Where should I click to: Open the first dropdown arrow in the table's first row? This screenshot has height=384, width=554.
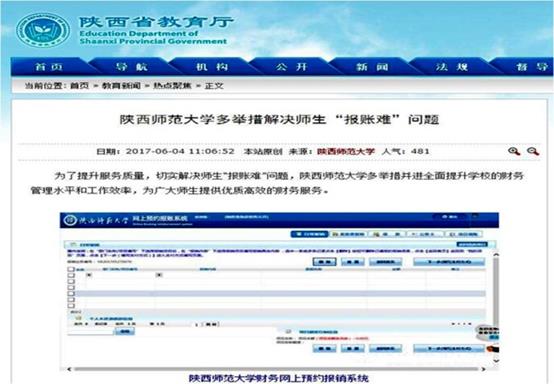click(x=89, y=275)
